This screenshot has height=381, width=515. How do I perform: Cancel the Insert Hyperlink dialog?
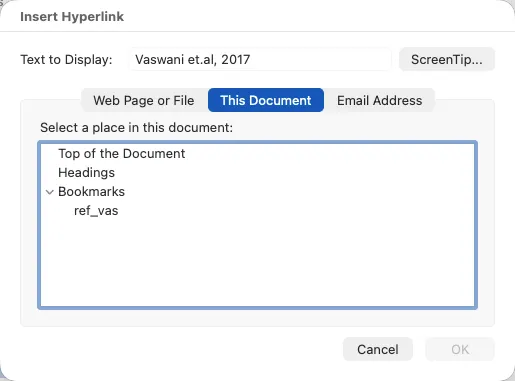[378, 349]
